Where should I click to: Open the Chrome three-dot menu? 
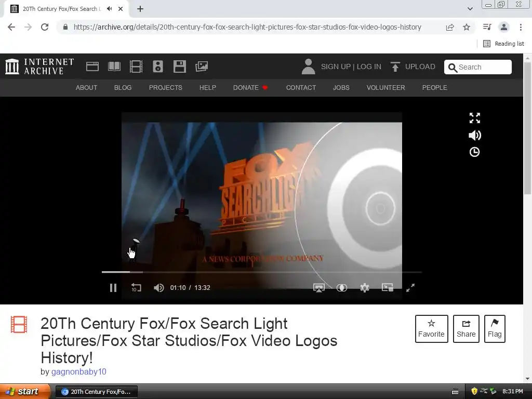521,27
